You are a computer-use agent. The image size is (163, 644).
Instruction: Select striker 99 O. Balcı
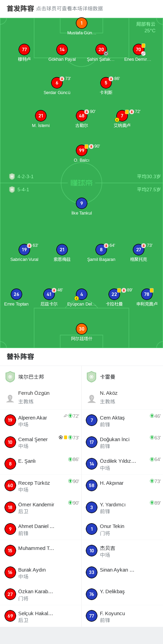82,153
